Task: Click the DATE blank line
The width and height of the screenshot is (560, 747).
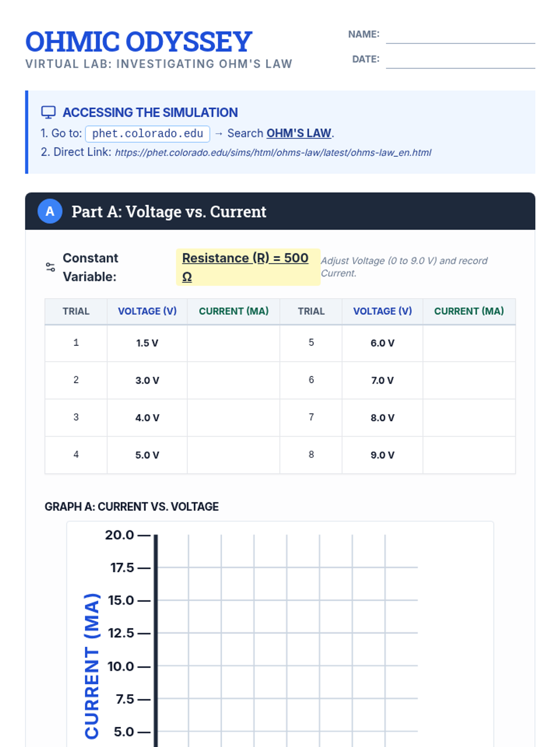Action: (460, 61)
